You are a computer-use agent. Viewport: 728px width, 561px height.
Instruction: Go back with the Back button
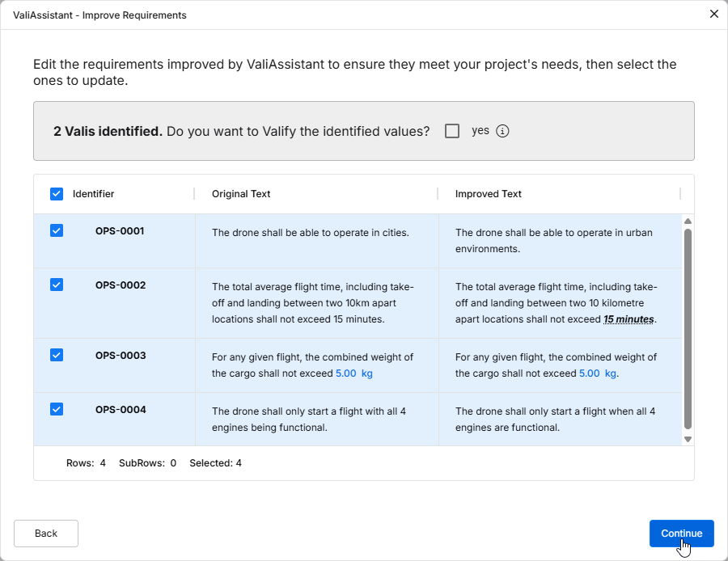click(x=46, y=534)
